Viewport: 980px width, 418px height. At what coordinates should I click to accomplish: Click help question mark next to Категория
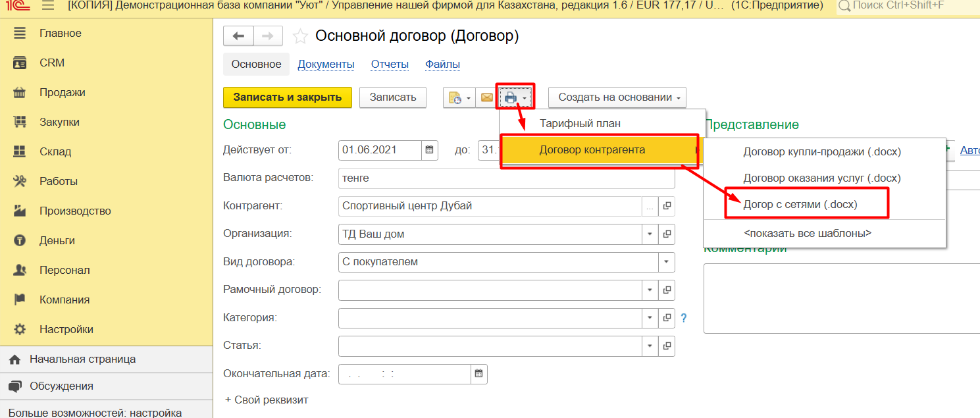683,318
